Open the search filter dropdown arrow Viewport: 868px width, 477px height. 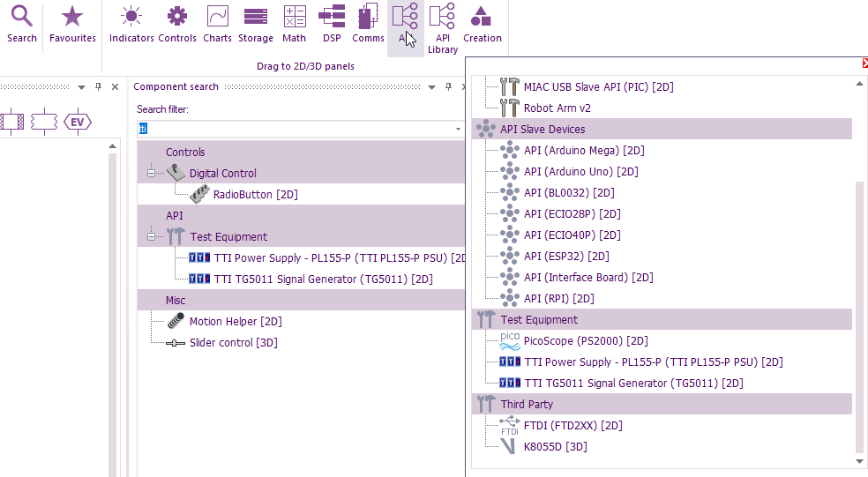point(458,129)
